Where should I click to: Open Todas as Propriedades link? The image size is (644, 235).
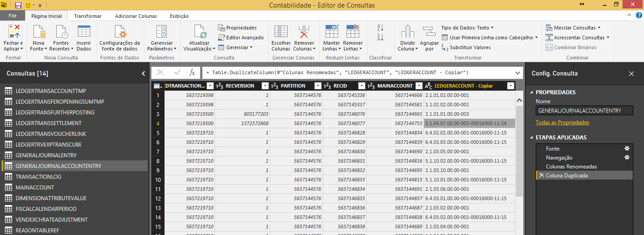pyautogui.click(x=562, y=122)
